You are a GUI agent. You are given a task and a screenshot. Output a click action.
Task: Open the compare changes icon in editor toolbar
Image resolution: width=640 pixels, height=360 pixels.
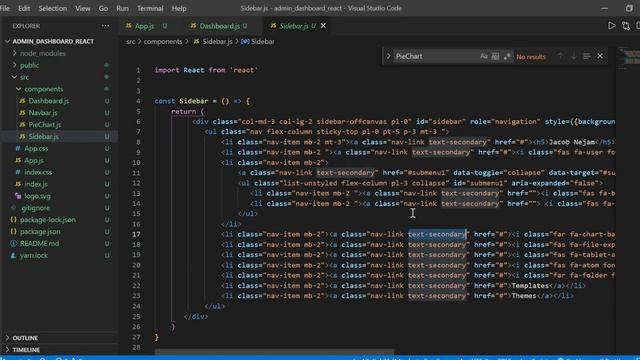(x=626, y=26)
